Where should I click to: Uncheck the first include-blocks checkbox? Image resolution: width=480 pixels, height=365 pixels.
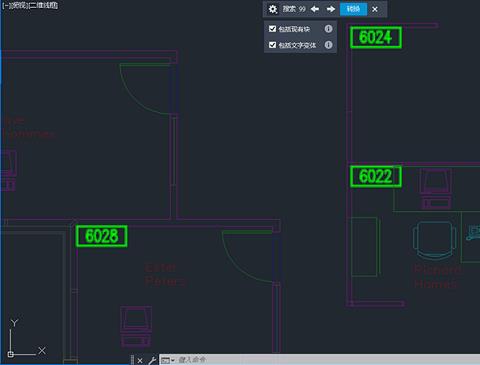pos(272,29)
